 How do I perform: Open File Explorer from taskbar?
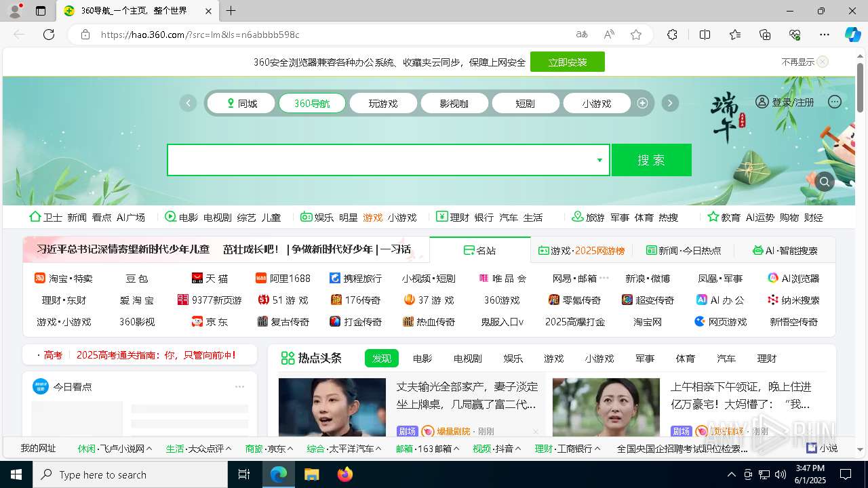(311, 474)
